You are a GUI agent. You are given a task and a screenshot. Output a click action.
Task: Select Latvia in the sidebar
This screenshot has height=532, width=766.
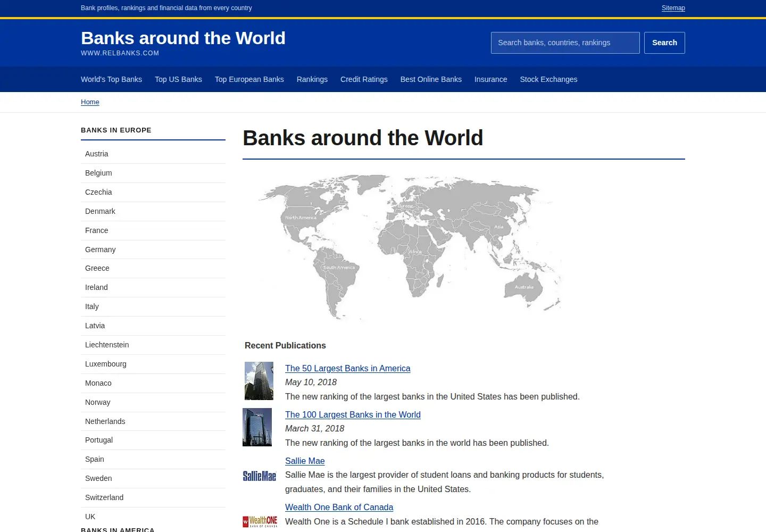153,326
